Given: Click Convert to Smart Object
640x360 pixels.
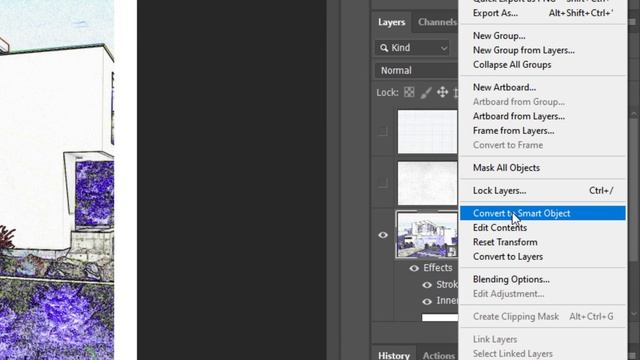Looking at the screenshot, I should tap(543, 213).
